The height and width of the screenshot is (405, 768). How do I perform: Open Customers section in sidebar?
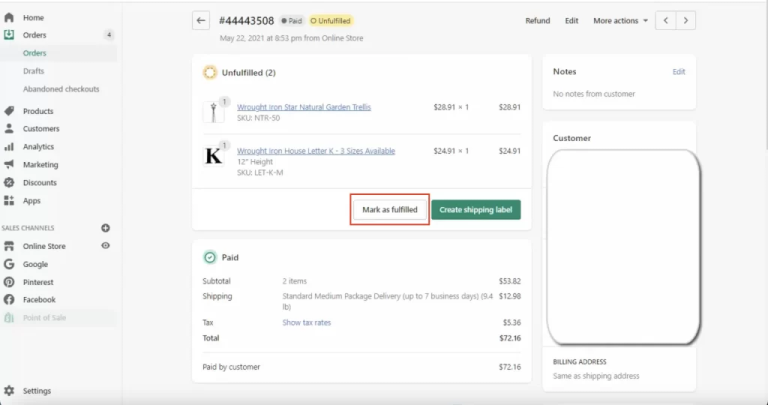(x=41, y=129)
